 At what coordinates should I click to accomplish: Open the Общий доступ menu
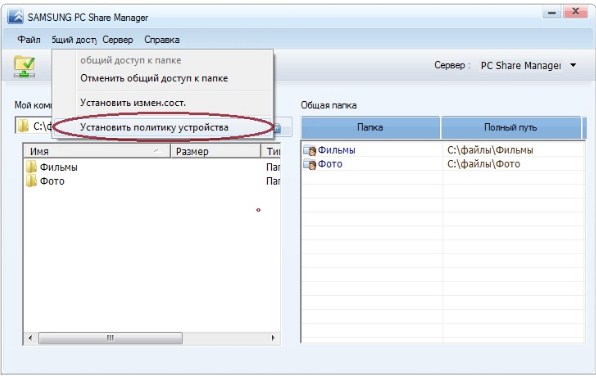pyautogui.click(x=74, y=40)
